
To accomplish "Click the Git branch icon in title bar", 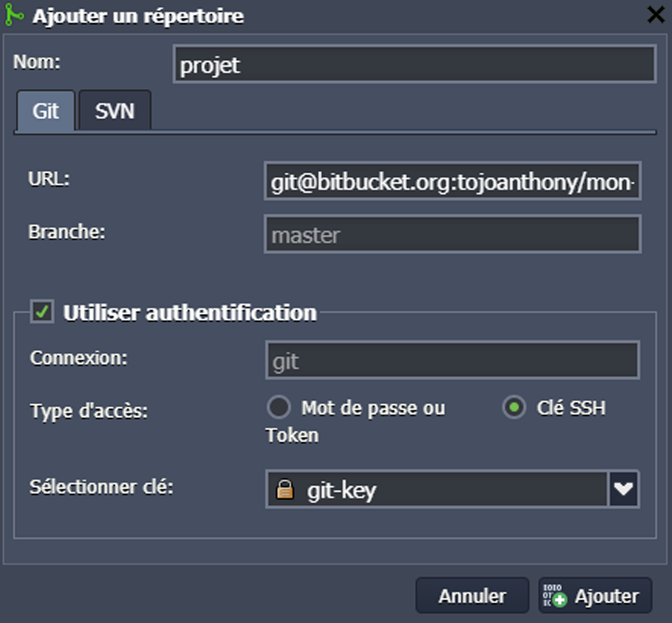I will (x=14, y=16).
